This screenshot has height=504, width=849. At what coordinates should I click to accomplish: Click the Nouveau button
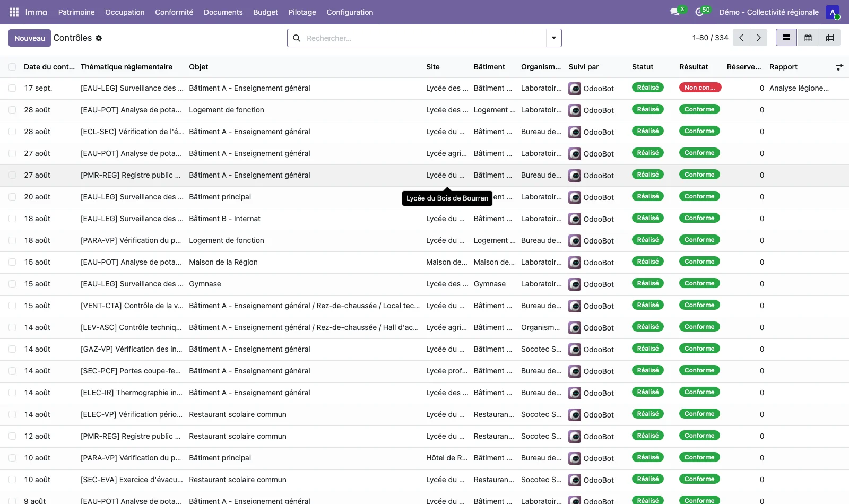(x=30, y=38)
